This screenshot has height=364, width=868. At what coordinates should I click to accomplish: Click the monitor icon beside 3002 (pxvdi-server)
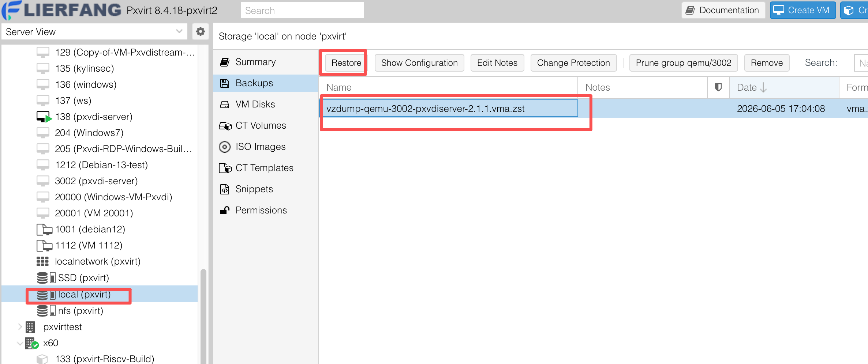(x=43, y=181)
